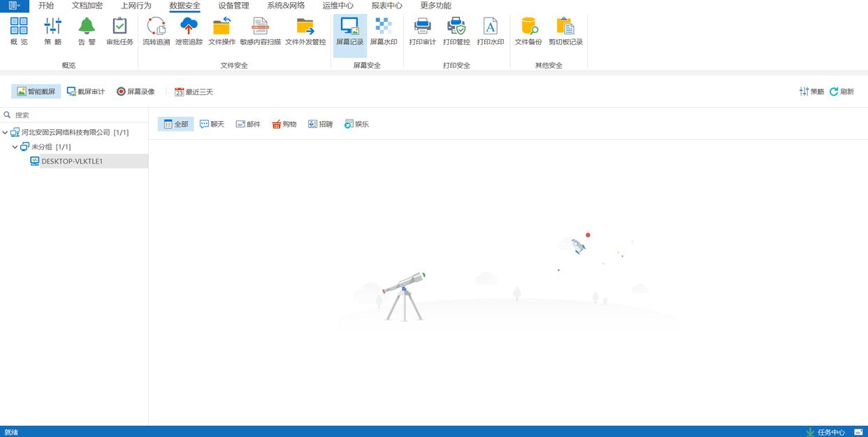The width and height of the screenshot is (868, 437).
Task: Click status bar message icon
Action: coord(858,432)
